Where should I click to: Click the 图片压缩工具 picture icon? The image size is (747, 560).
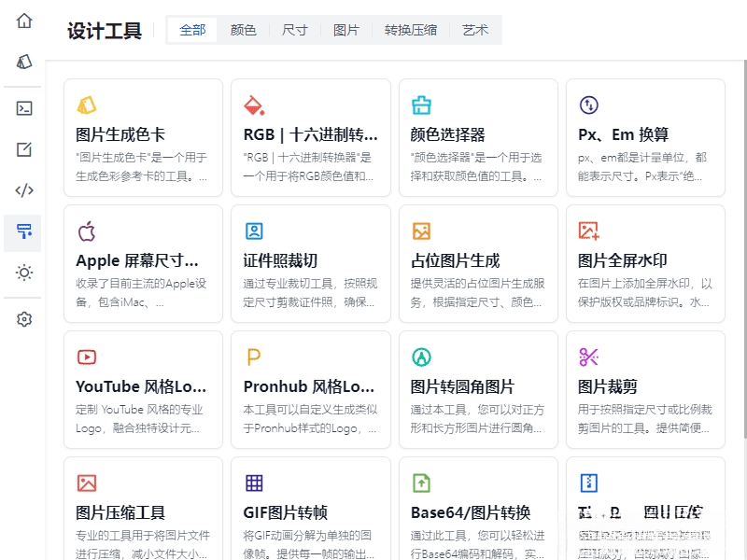[x=86, y=483]
